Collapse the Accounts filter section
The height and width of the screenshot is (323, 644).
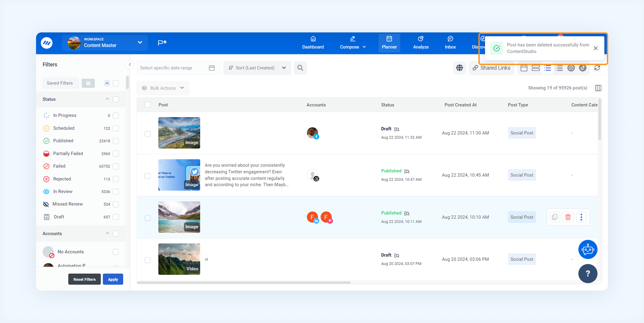click(108, 233)
